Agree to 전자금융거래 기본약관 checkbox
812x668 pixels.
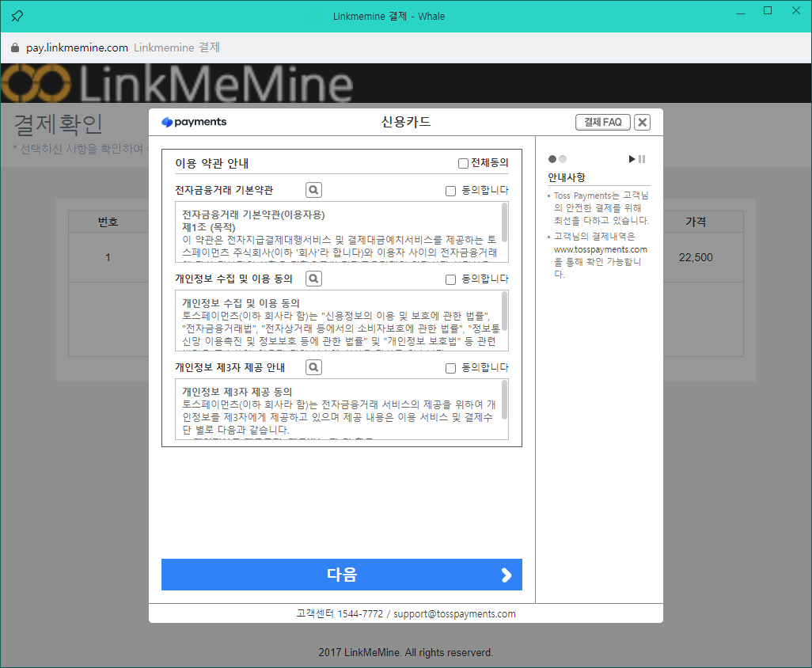(x=450, y=191)
